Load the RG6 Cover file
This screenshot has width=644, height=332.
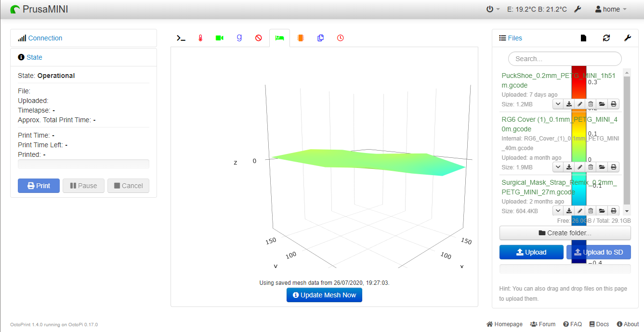(602, 167)
